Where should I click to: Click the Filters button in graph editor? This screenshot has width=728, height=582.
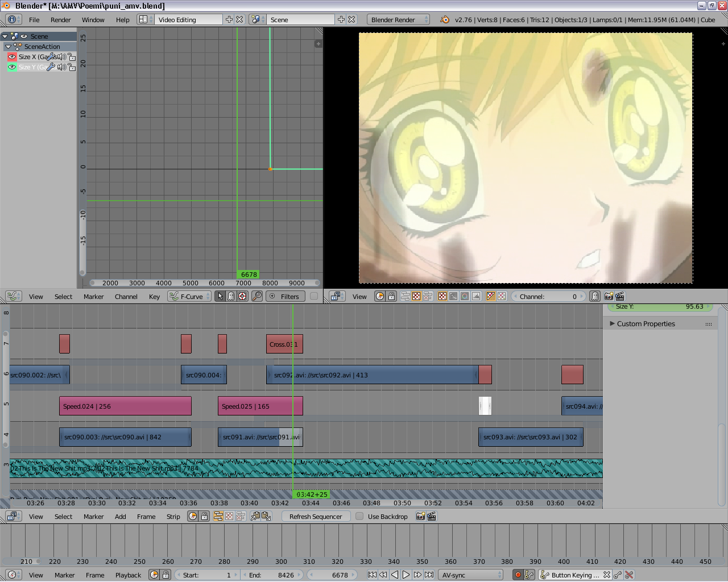click(x=284, y=296)
